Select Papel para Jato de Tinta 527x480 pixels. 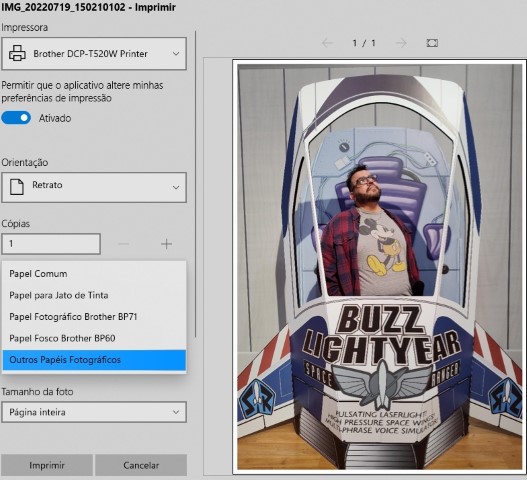click(x=94, y=295)
